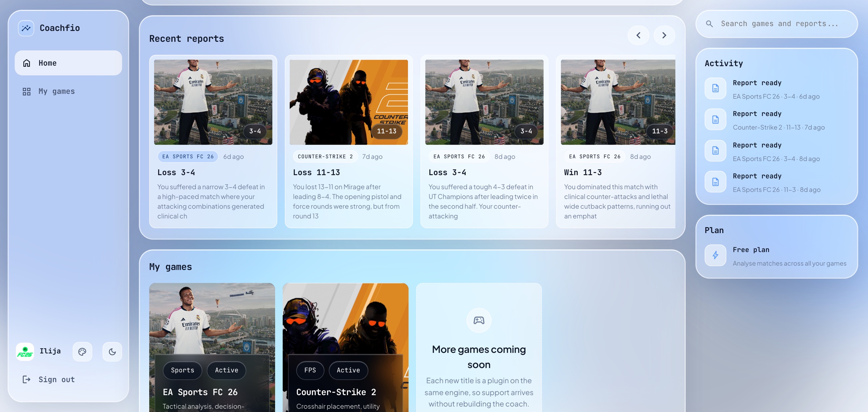Viewport: 868px width, 412px height.
Task: Click the report icon for EA Sports FC 26 11-3 activity
Action: pos(715,182)
